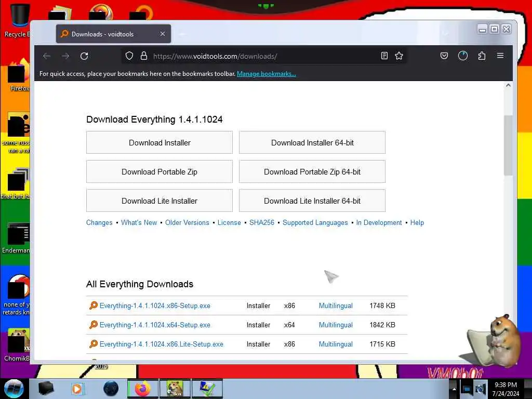Click Multilingual link in x86.Lite-Setup row
This screenshot has height=399, width=532.
[336, 344]
